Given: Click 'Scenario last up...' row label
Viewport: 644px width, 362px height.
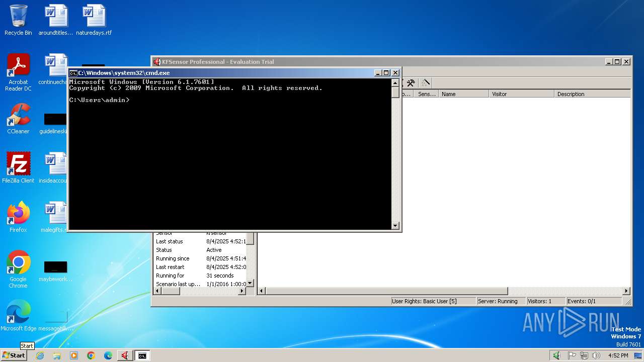Looking at the screenshot, I should (x=178, y=284).
